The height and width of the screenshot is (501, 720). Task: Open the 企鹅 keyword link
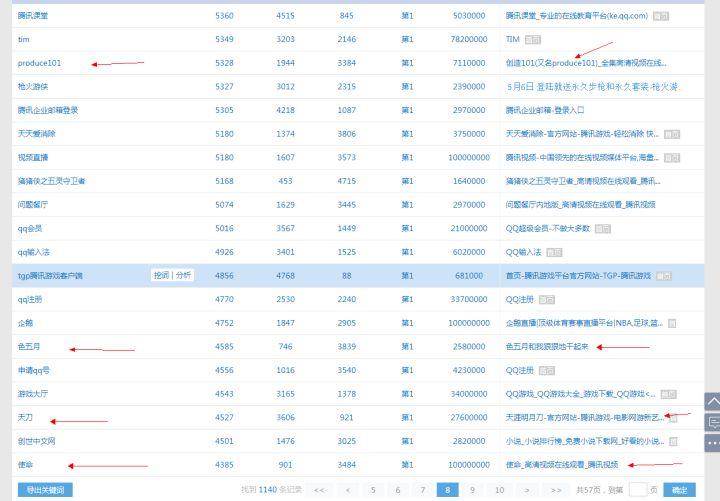tap(25, 323)
